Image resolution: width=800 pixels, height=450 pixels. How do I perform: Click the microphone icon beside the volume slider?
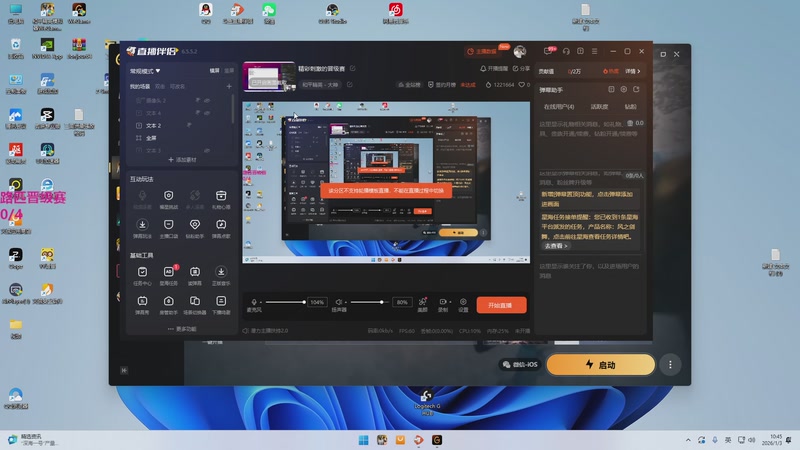(x=254, y=302)
